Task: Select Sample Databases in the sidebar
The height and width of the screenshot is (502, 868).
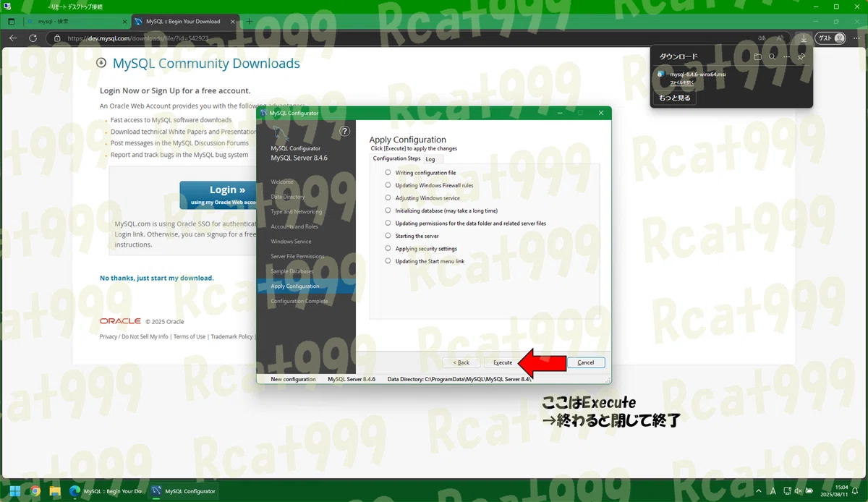Action: 292,271
